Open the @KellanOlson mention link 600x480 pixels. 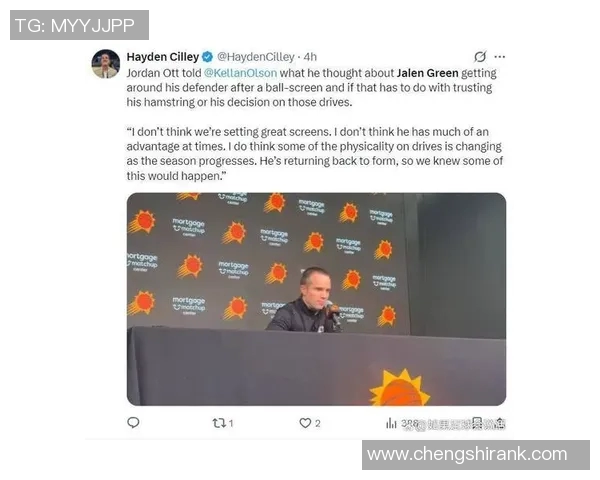click(240, 73)
